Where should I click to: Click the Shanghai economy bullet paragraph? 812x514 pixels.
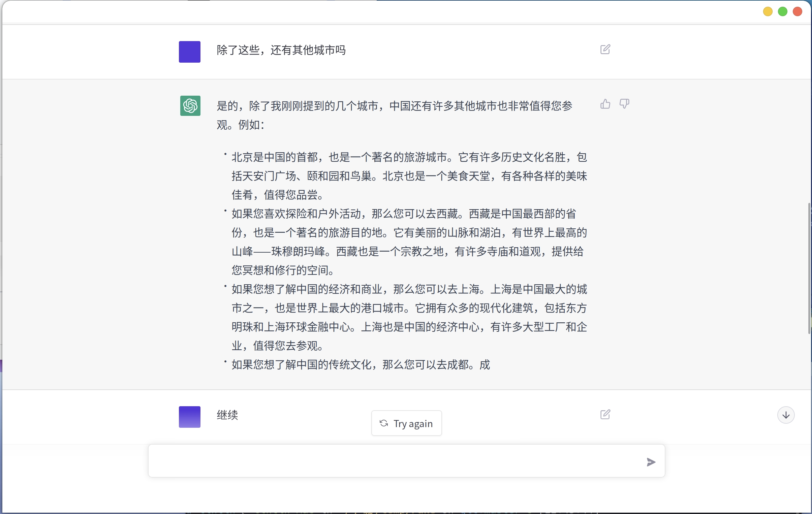tap(409, 317)
